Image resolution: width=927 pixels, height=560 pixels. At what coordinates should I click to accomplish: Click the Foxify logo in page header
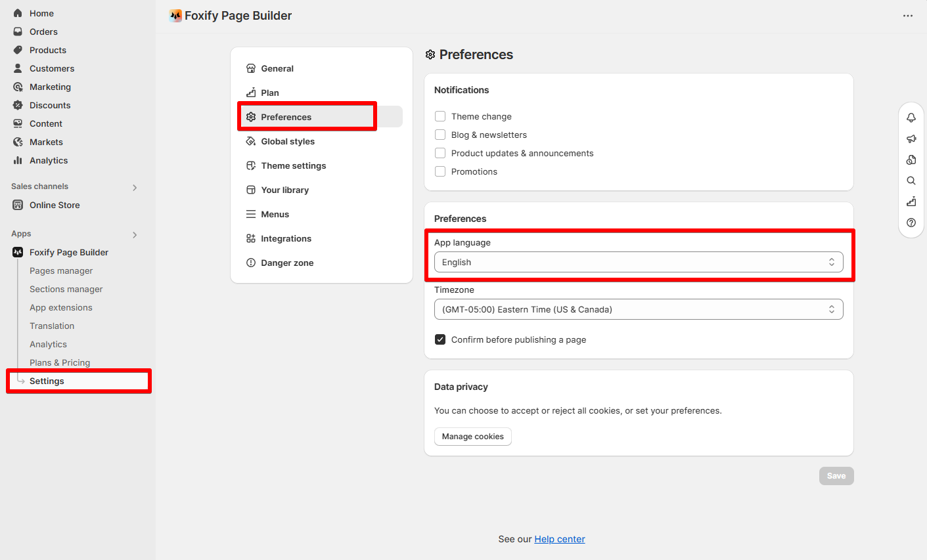[175, 16]
